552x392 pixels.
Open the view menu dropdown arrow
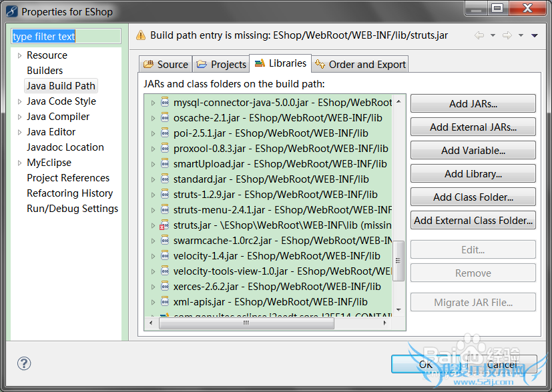pos(535,36)
